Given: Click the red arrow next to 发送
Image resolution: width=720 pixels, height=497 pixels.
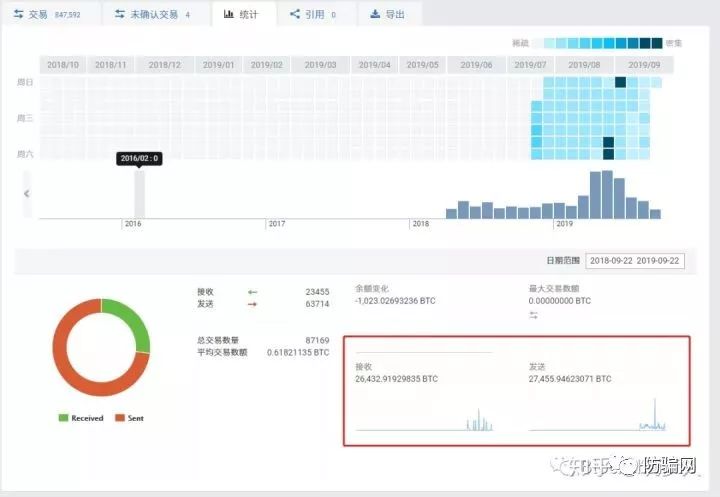Looking at the screenshot, I should click(253, 304).
